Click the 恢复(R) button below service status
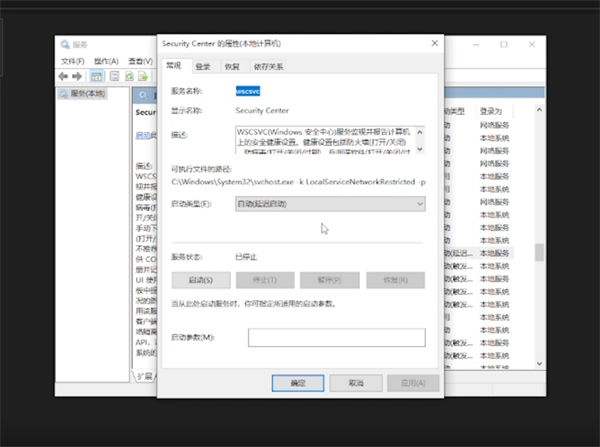The width and height of the screenshot is (600, 447). point(395,280)
